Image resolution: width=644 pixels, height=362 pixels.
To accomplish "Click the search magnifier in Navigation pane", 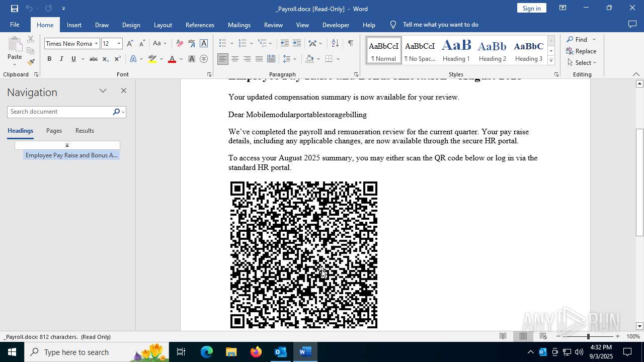I will (x=116, y=112).
